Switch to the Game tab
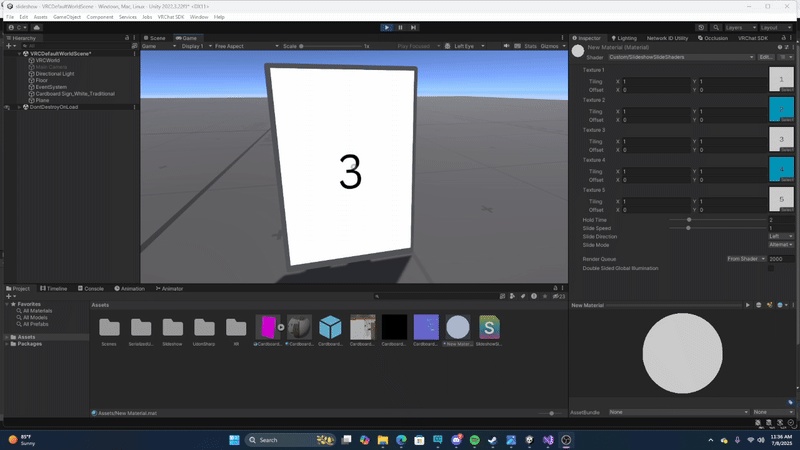The image size is (800, 450). [187, 38]
